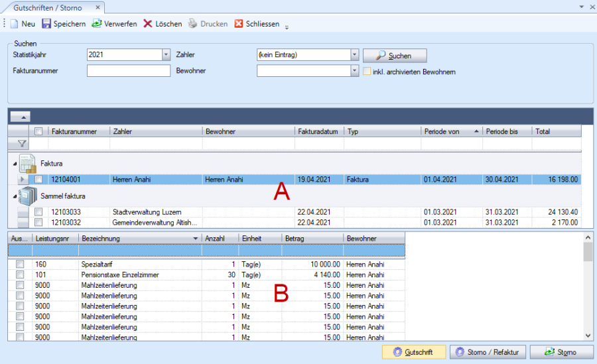Click the Storno button
The image size is (597, 364).
click(x=562, y=352)
